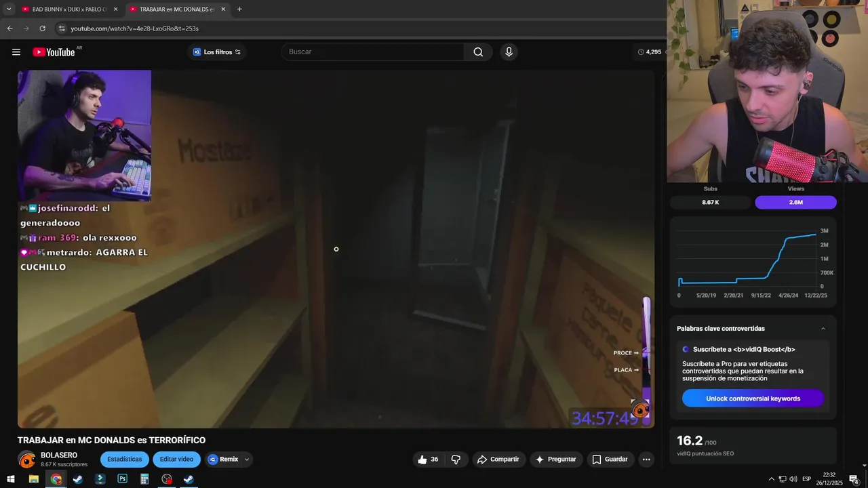Click the ESP language indicator
Screen dimensions: 868x488
[x=806, y=479]
